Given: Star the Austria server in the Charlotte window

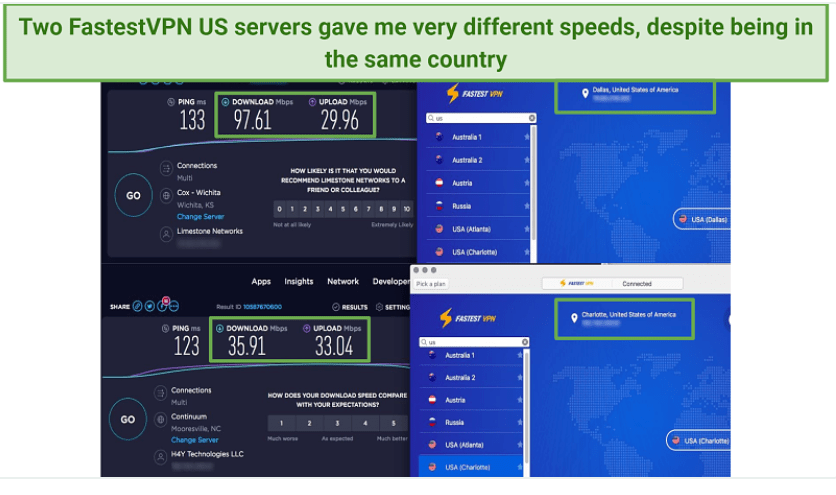Looking at the screenshot, I should tap(521, 400).
